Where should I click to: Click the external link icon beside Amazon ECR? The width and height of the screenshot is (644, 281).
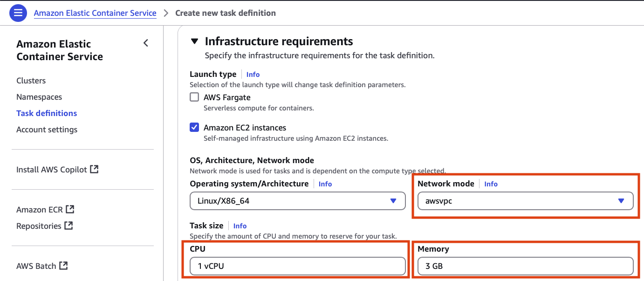[70, 209]
